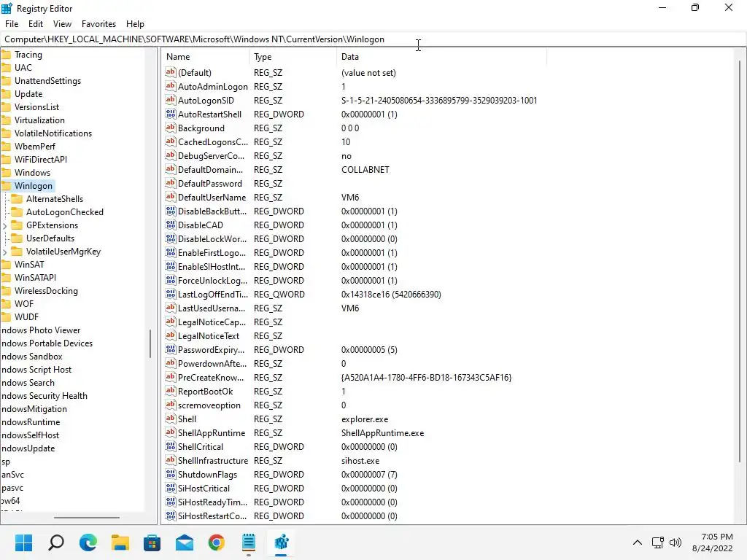Select the VolatileNotifications key
This screenshot has height=560, width=747.
point(53,133)
